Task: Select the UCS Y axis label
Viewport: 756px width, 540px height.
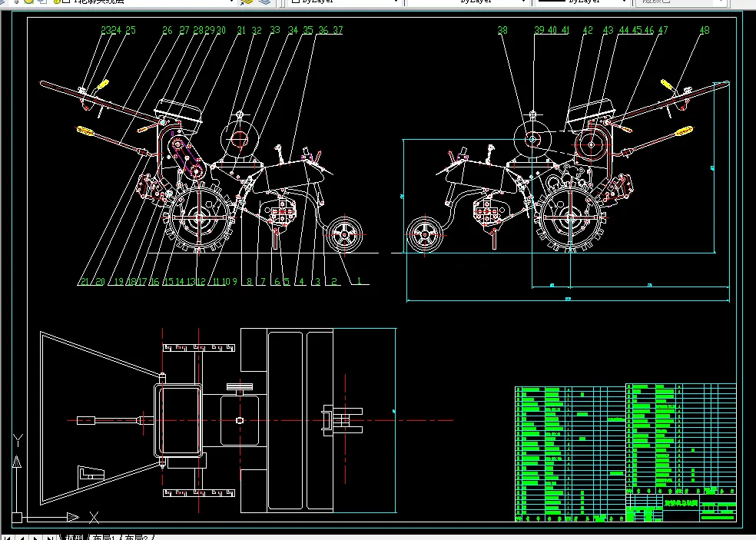Action: pos(18,440)
